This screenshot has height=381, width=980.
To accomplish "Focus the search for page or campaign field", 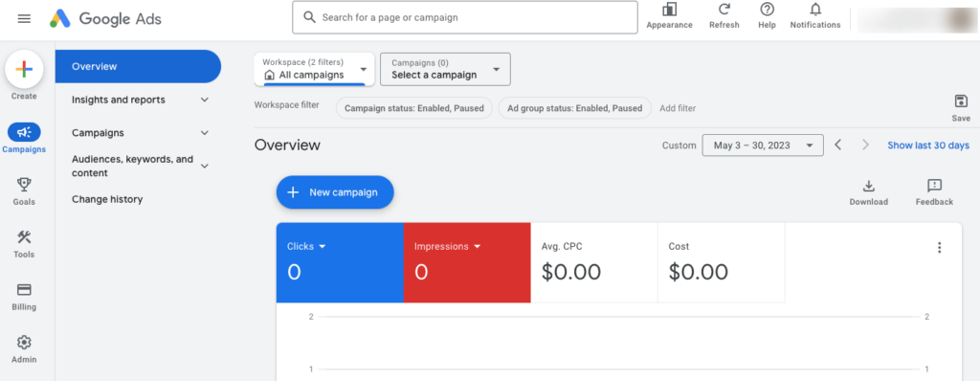I will coord(465,17).
